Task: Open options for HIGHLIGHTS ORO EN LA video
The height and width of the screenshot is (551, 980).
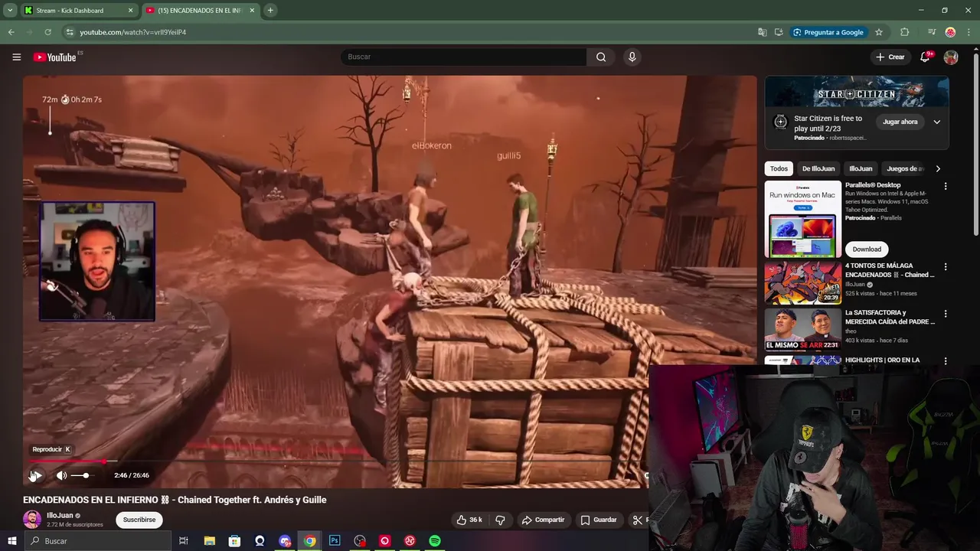Action: [946, 360]
